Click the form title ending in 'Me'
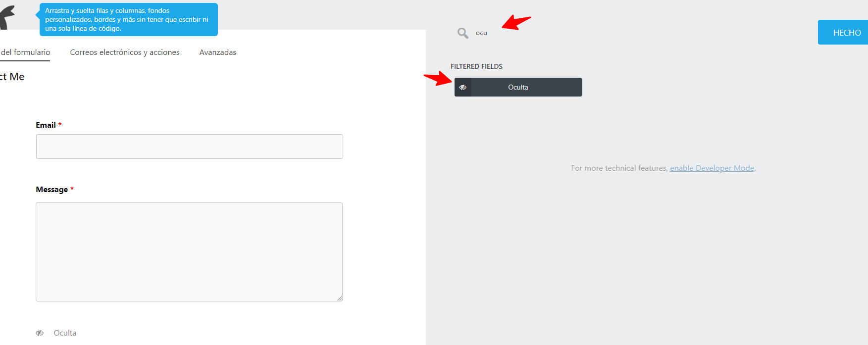868x345 pixels. [12, 77]
